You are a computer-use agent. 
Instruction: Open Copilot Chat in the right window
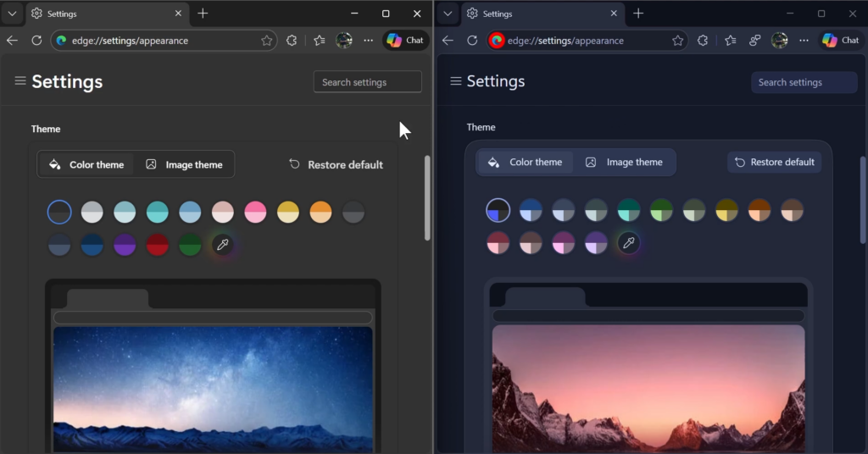tap(840, 40)
